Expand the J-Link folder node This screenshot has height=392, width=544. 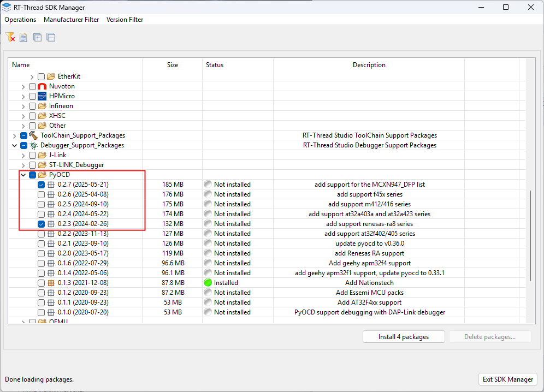point(23,155)
